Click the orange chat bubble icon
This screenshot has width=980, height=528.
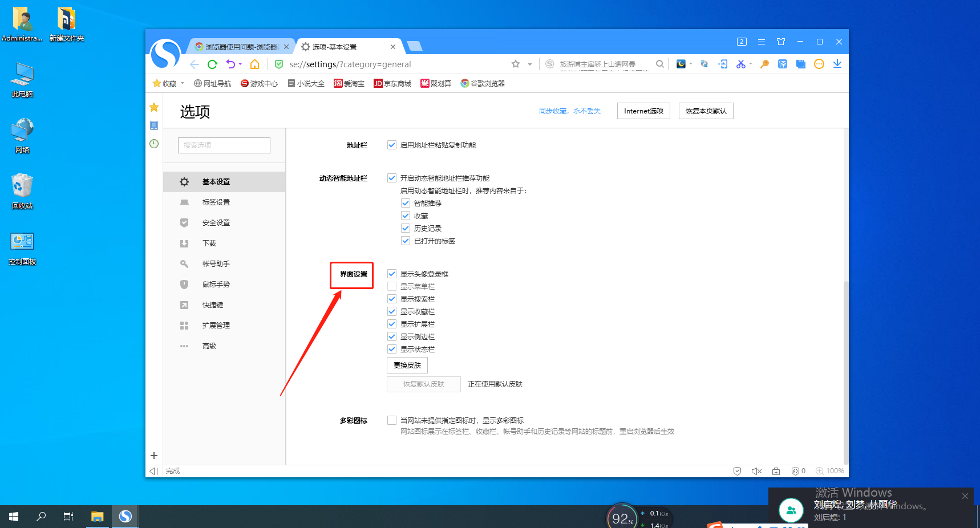tap(819, 64)
